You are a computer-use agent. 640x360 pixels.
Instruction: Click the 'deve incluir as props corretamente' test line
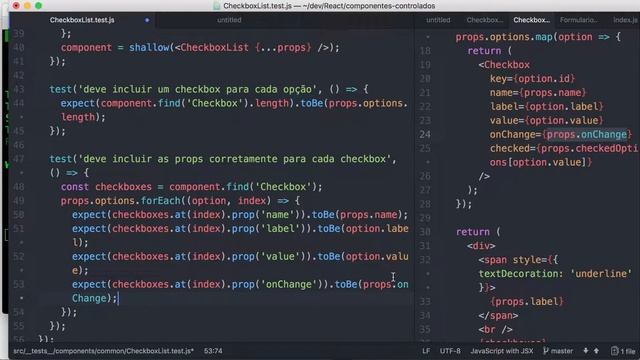coord(223,159)
